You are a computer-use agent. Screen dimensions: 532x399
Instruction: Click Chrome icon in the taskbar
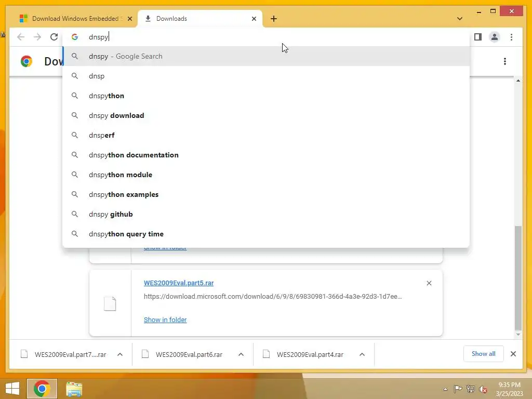(42, 389)
